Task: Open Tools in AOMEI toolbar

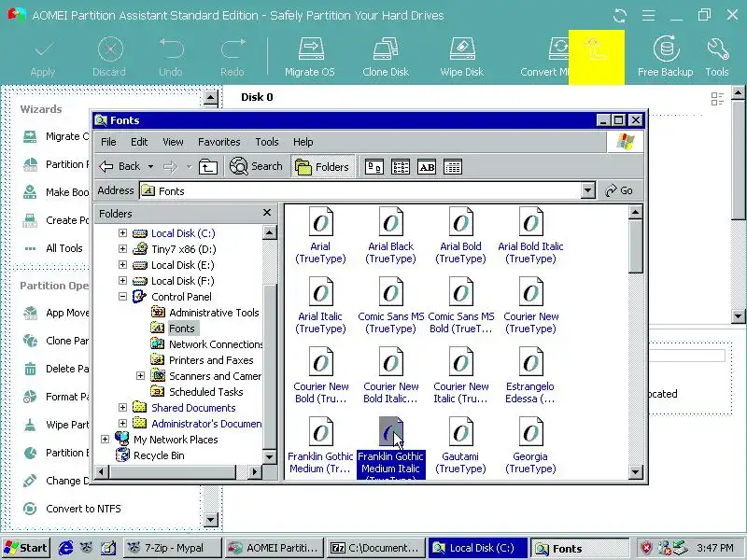Action: pyautogui.click(x=717, y=57)
